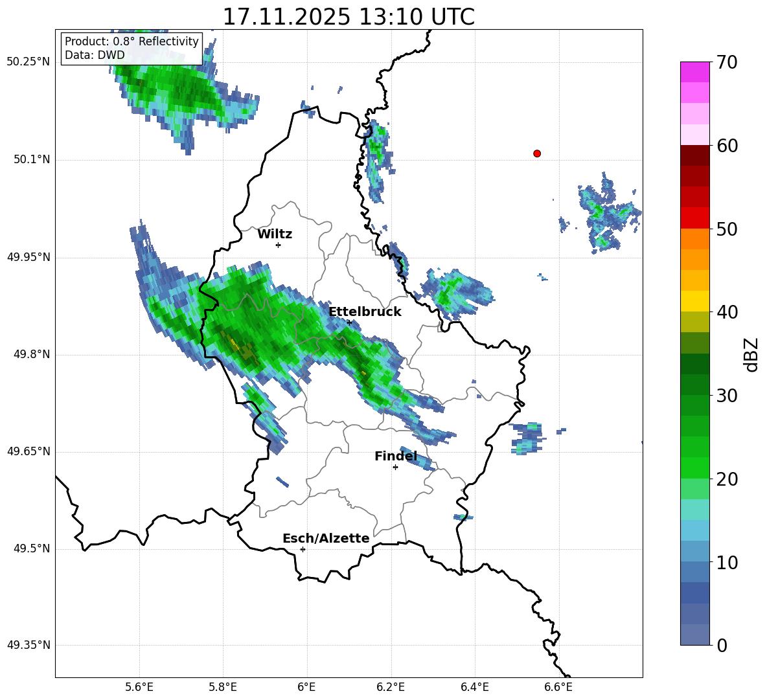Click the 6°E longitude label
Image resolution: width=767 pixels, height=700 pixels.
[x=306, y=687]
